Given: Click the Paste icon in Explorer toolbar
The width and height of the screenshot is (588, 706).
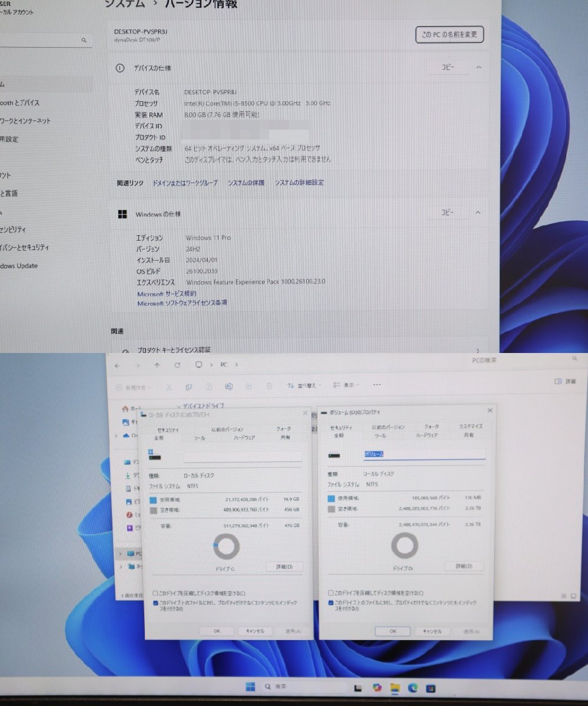Looking at the screenshot, I should 208,387.
